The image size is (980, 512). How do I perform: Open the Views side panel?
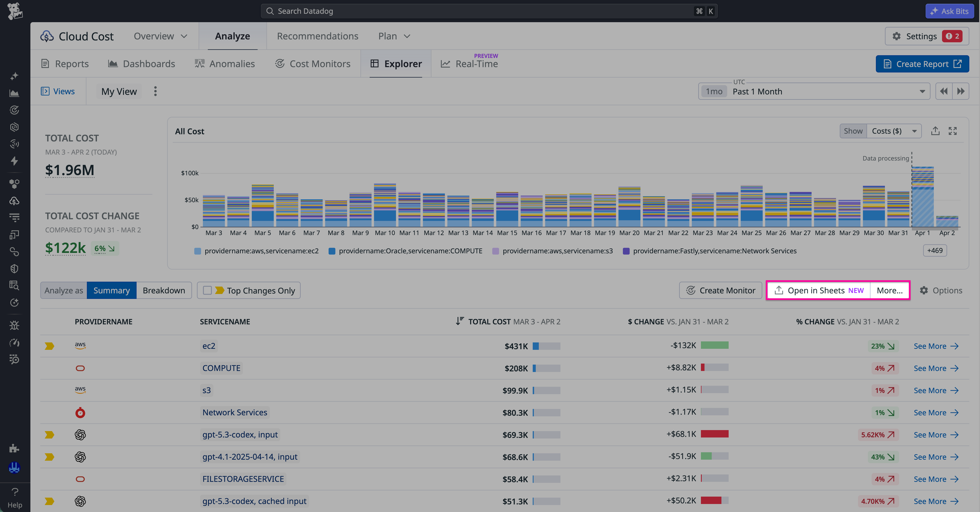[58, 91]
